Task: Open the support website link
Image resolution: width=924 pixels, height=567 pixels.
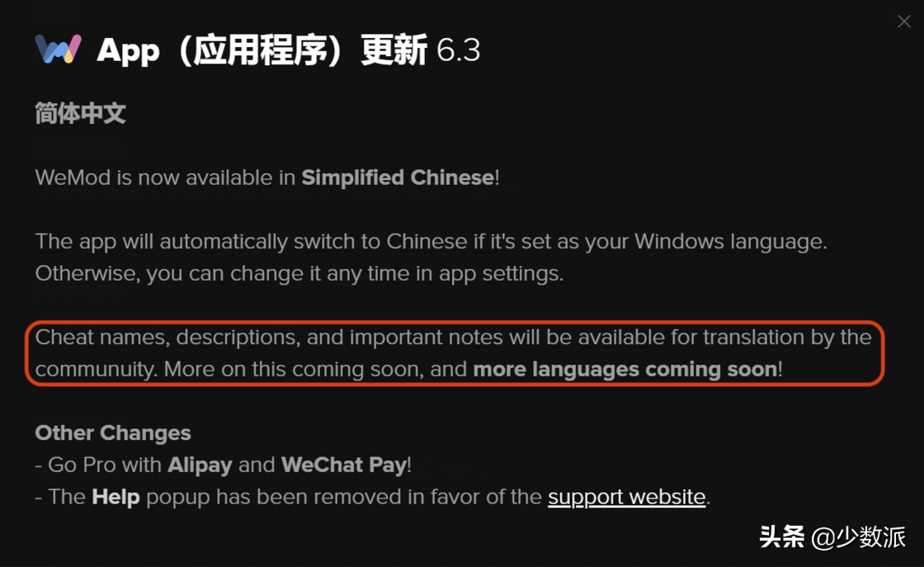Action: tap(626, 497)
